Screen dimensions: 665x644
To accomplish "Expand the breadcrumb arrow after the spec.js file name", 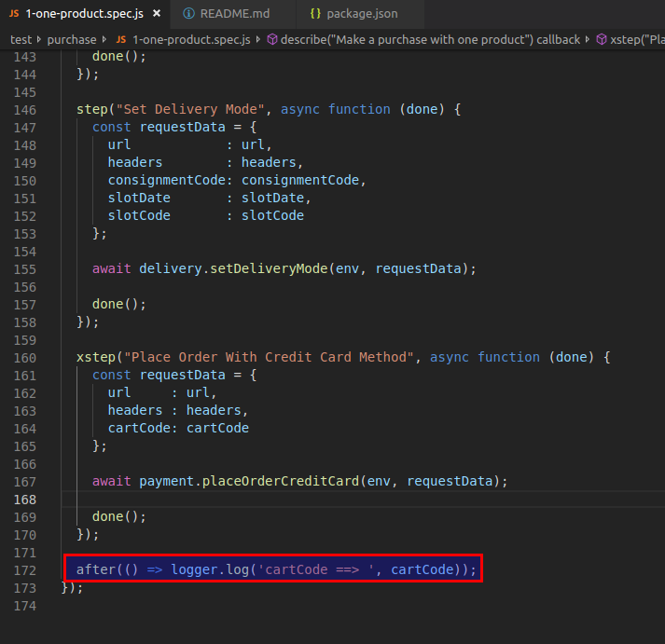I will tap(257, 39).
